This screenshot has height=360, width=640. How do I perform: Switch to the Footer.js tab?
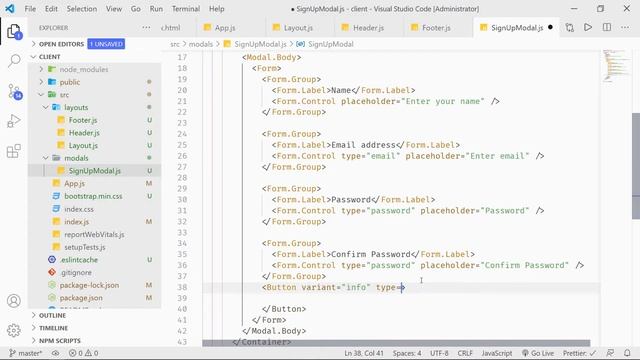pos(436,28)
